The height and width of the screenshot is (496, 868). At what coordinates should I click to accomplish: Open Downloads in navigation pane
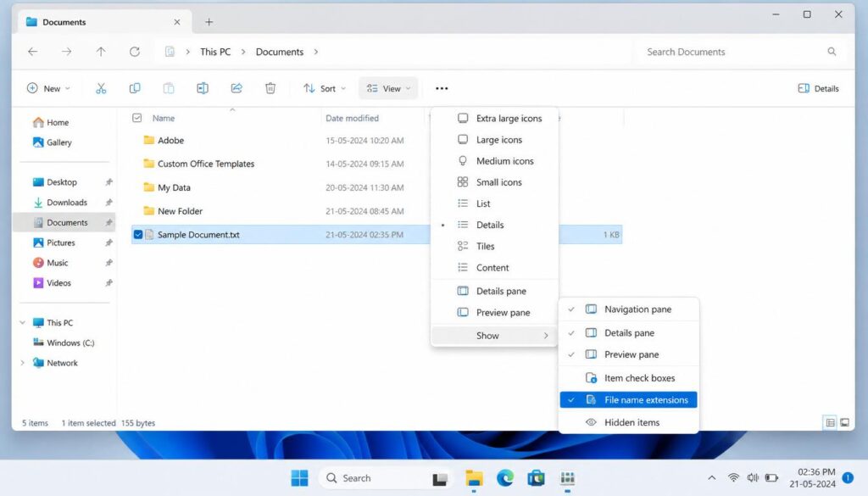click(x=67, y=203)
